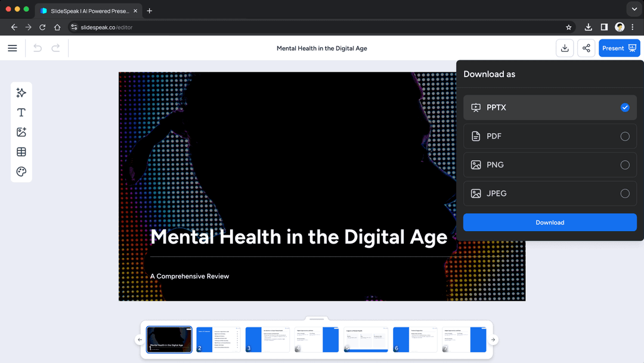Open the hamburger menu
The height and width of the screenshot is (363, 644).
point(13,48)
